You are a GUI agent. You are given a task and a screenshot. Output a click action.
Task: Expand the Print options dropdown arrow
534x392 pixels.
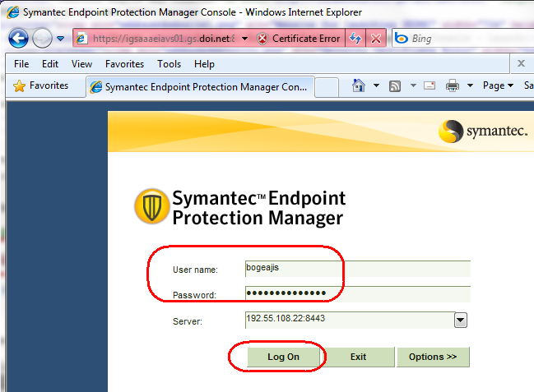[470, 85]
